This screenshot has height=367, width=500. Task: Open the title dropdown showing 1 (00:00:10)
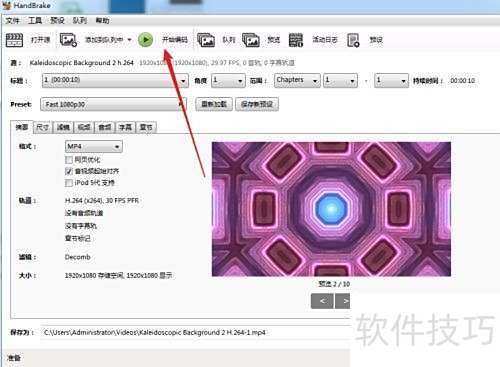[x=115, y=80]
